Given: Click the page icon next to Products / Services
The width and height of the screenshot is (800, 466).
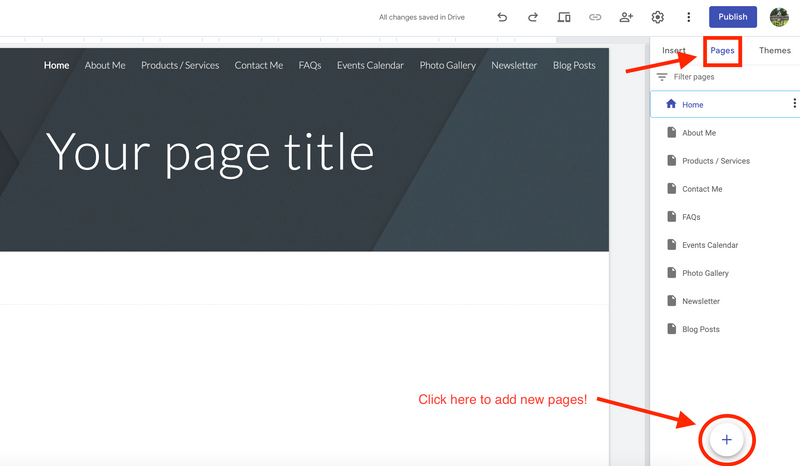Looking at the screenshot, I should (x=671, y=160).
